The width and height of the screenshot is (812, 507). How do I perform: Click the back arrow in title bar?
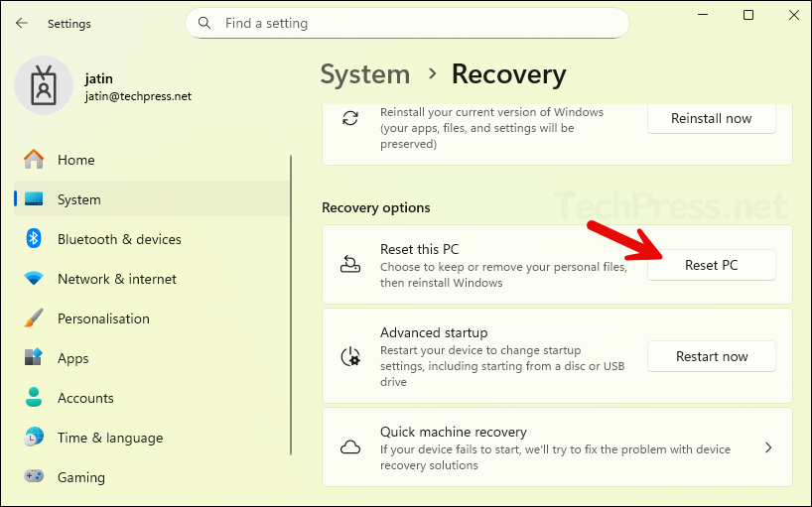click(x=22, y=23)
